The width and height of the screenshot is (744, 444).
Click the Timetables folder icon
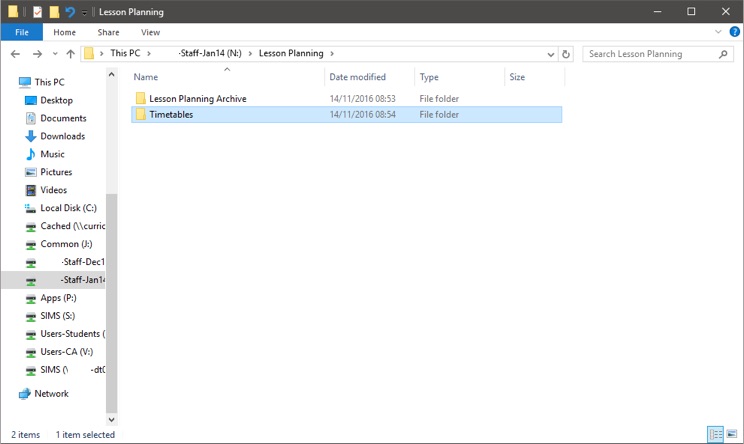pos(140,114)
